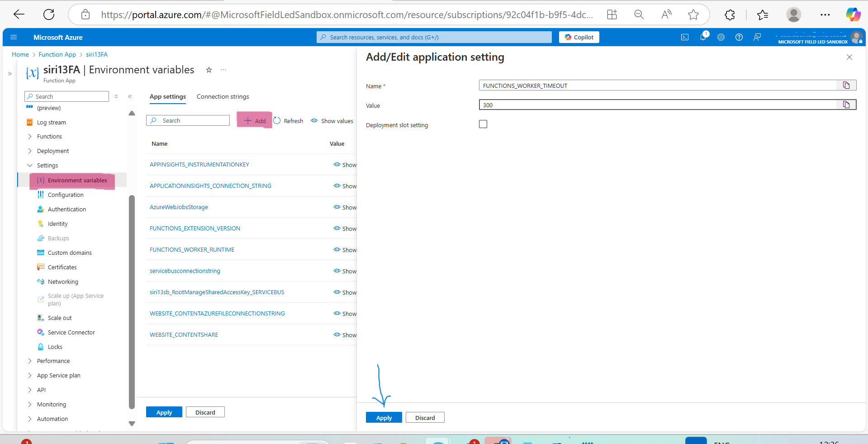Open Certificates settings
Image resolution: width=868 pixels, height=444 pixels.
pyautogui.click(x=62, y=267)
